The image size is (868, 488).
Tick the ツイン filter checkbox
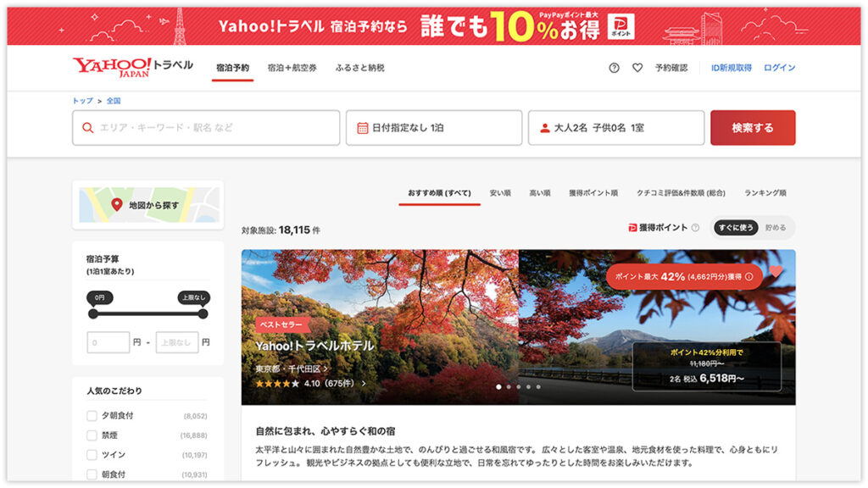click(92, 455)
